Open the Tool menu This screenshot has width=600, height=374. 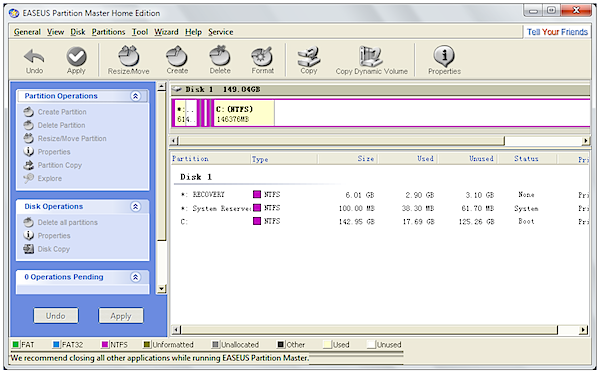[x=140, y=32]
